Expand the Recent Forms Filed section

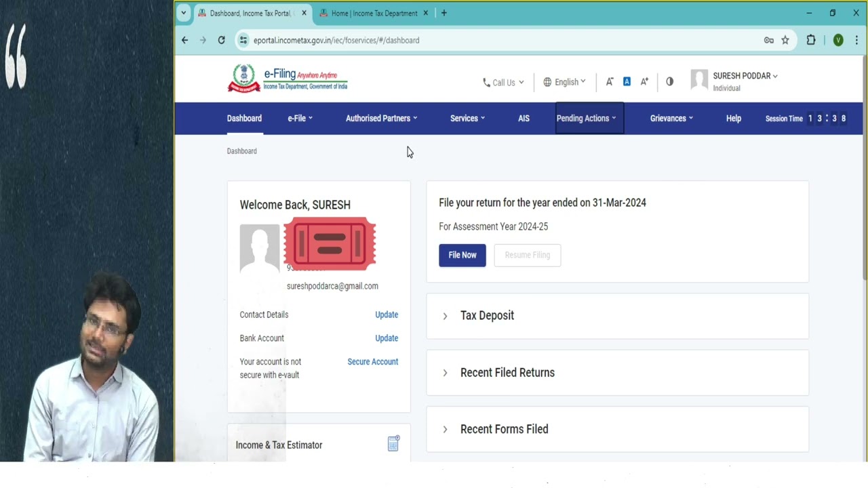(617, 429)
